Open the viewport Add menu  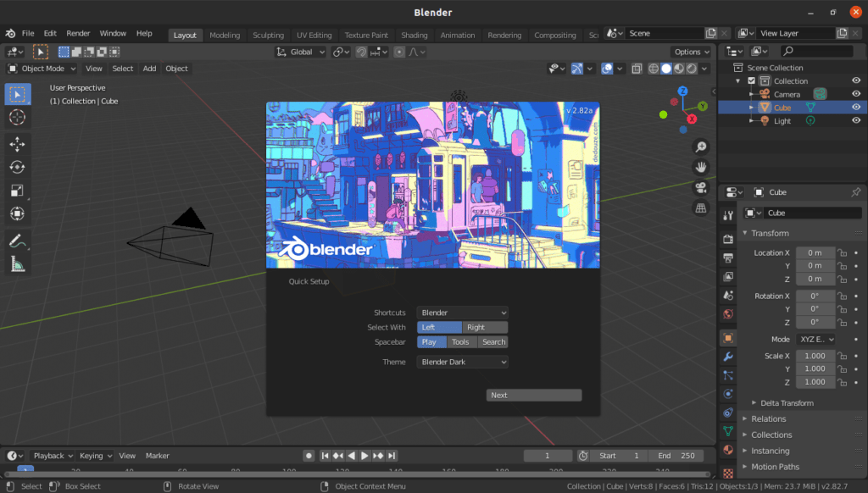pyautogui.click(x=149, y=69)
